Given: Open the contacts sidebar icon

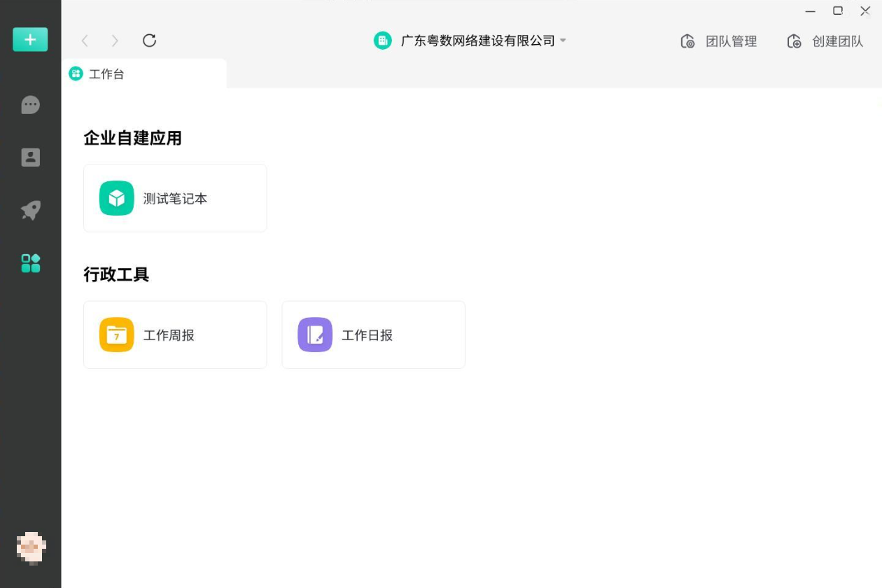Looking at the screenshot, I should coord(30,157).
